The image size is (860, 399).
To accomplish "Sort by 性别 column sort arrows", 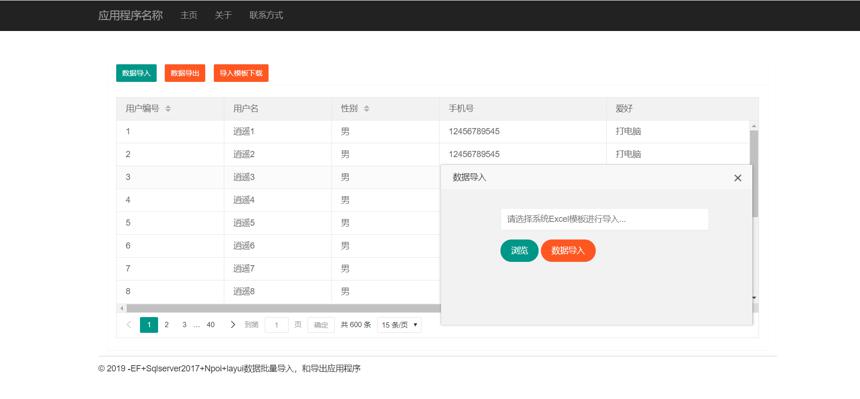I will click(366, 109).
